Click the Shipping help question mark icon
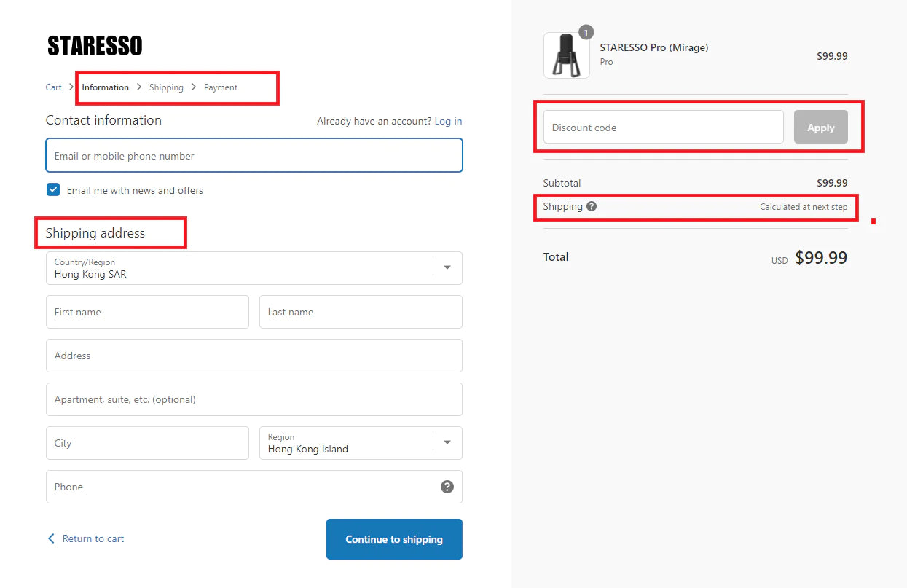The image size is (907, 588). (x=592, y=206)
